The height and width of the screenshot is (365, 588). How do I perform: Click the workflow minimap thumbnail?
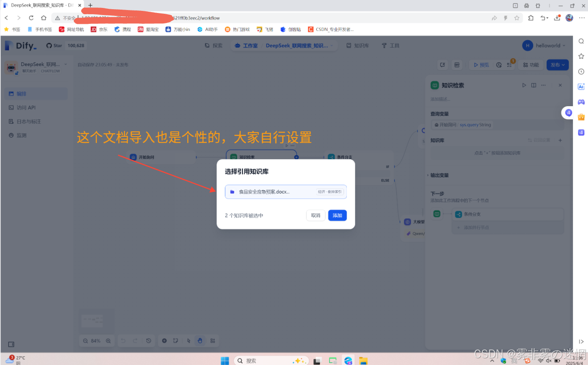coord(97,320)
